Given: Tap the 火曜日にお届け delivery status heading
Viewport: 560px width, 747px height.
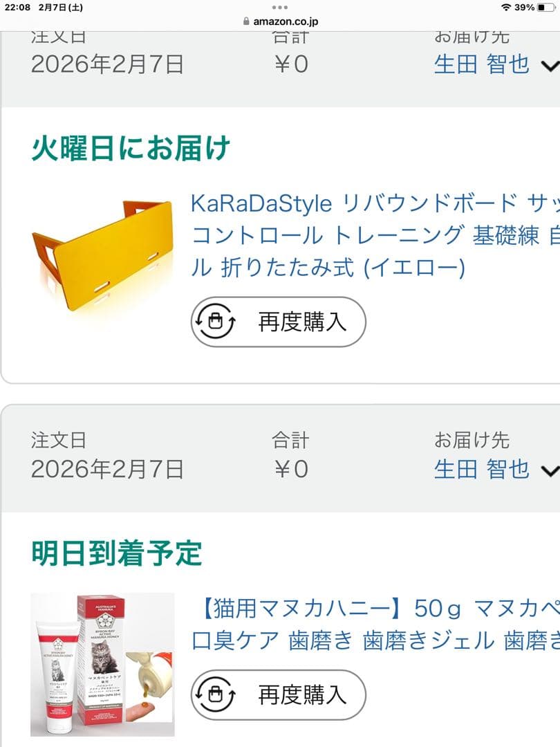Looking at the screenshot, I should pos(131,148).
